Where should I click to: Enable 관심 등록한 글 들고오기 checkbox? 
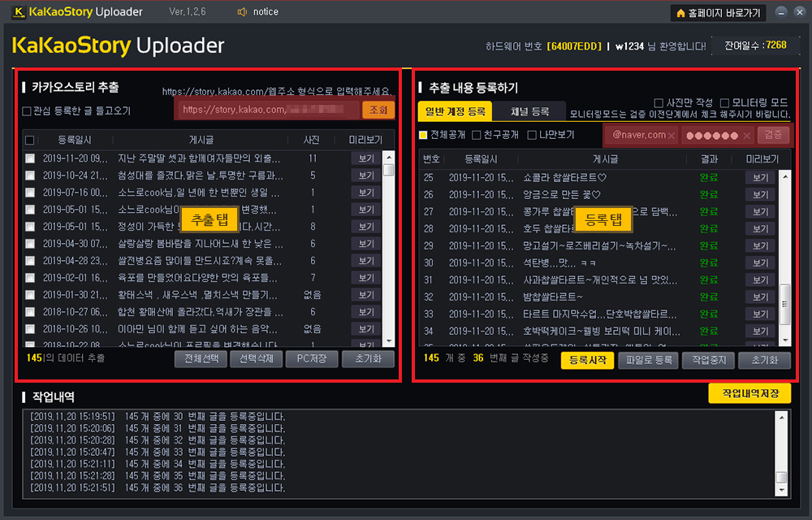click(27, 111)
